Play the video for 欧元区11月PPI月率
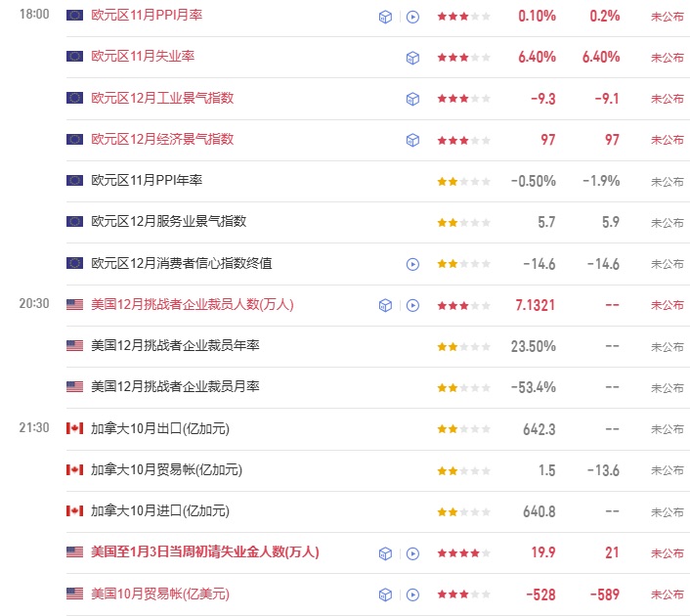The image size is (690, 616). click(412, 17)
